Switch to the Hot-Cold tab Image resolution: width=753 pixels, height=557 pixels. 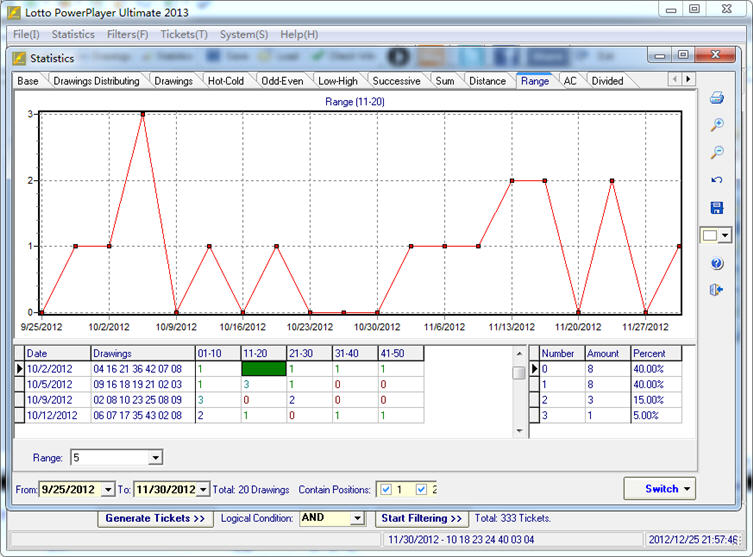[226, 81]
